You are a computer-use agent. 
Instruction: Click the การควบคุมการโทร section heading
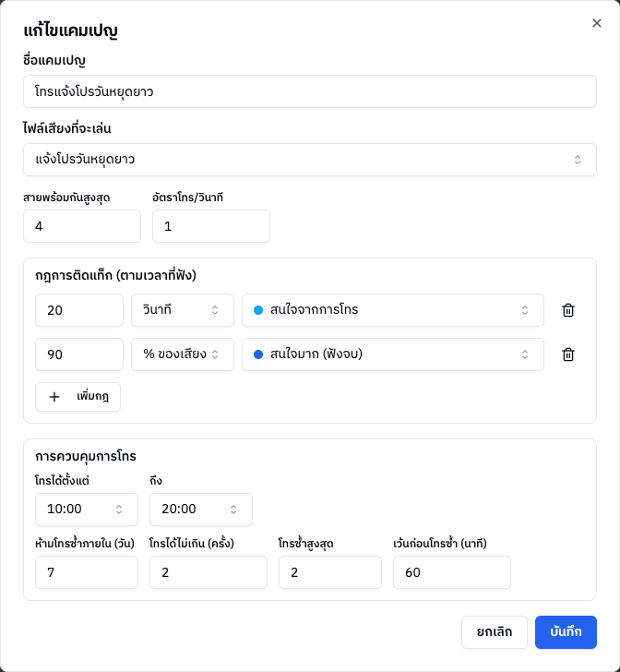tap(86, 456)
